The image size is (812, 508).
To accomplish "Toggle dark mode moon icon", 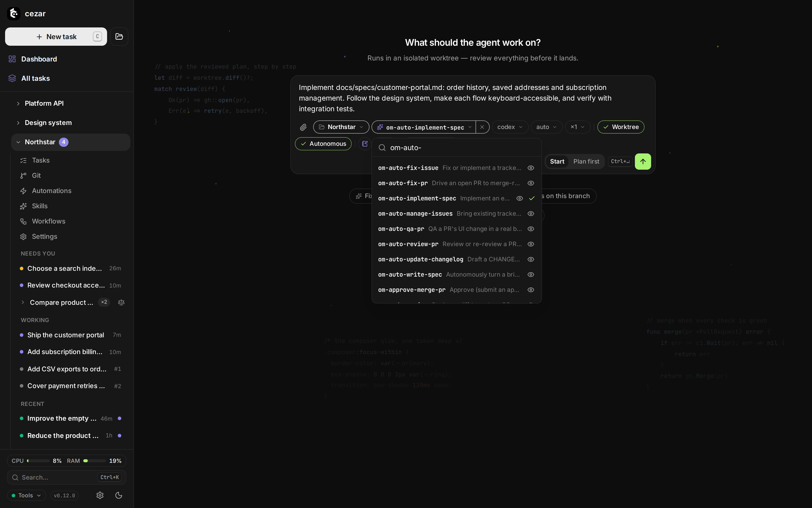I will [119, 495].
